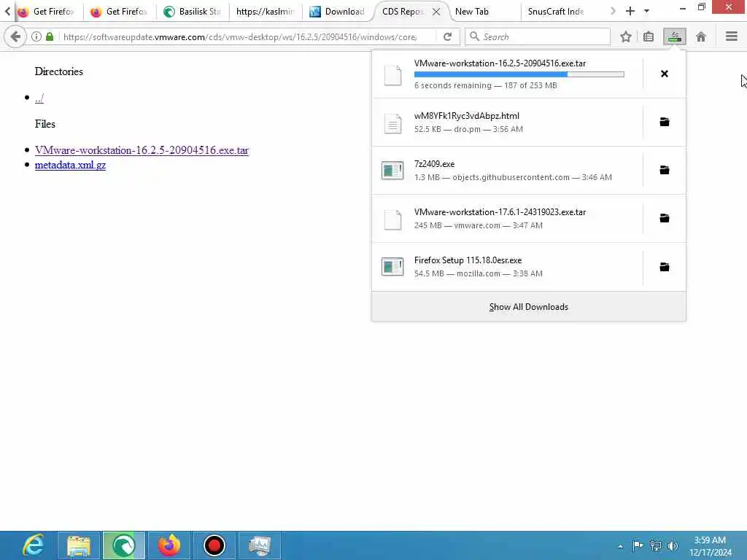747x560 pixels.
Task: Go to the home page icon
Action: pyautogui.click(x=701, y=36)
